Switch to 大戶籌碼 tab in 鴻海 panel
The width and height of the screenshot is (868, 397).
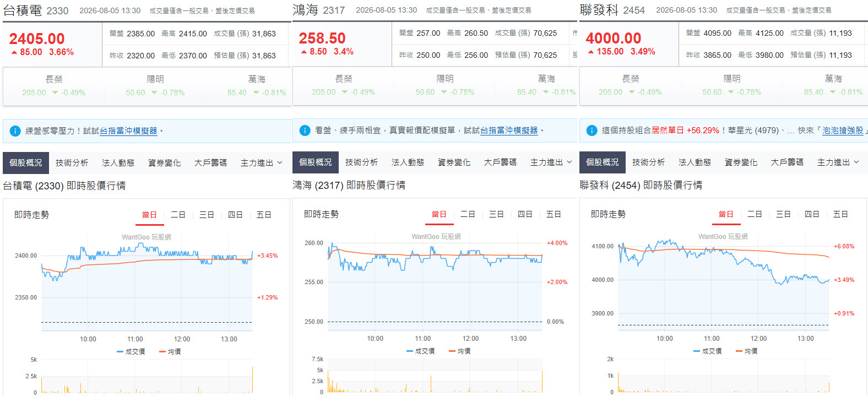[501, 162]
